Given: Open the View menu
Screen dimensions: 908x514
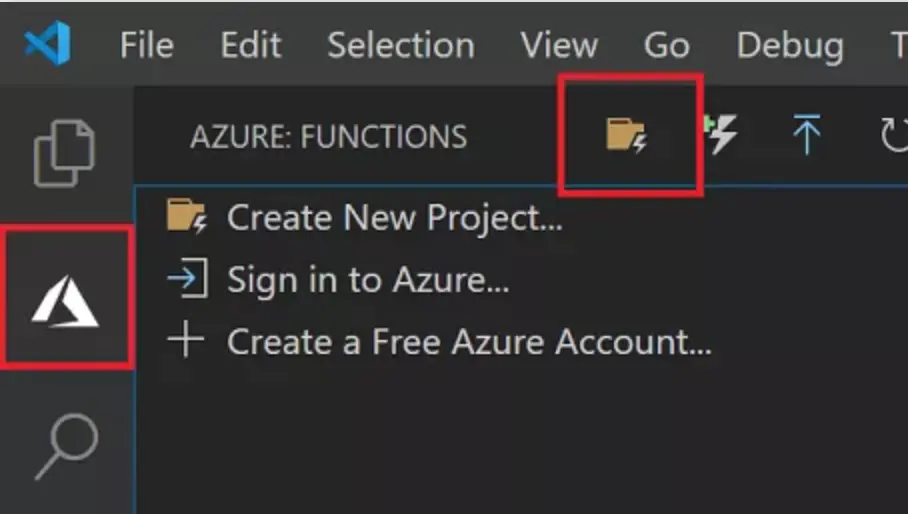Looking at the screenshot, I should coord(559,46).
